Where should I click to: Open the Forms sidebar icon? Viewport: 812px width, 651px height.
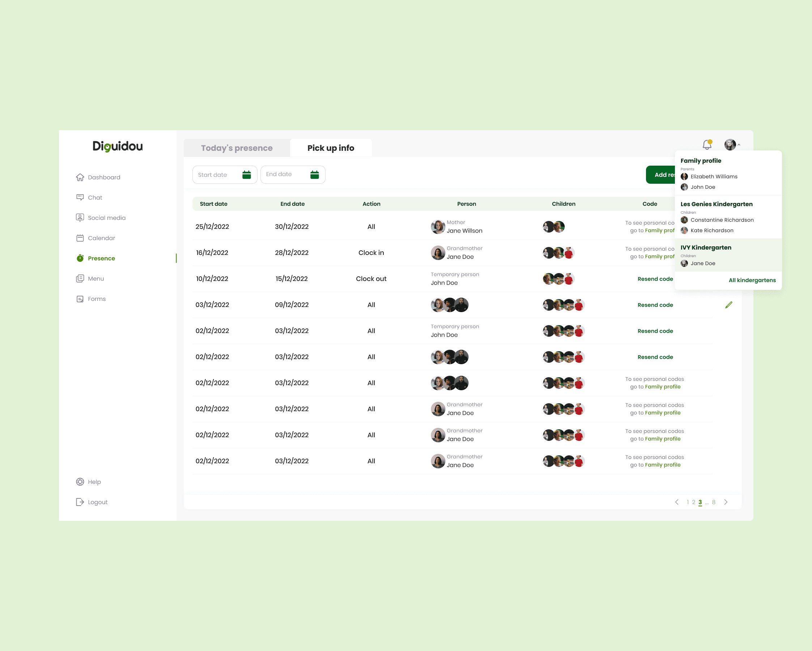click(80, 299)
